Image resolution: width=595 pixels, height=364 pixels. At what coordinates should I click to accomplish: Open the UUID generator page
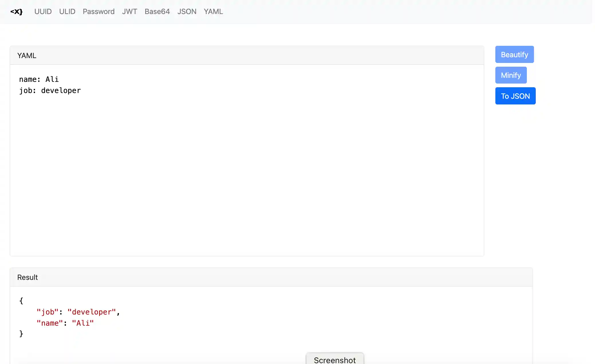point(43,12)
